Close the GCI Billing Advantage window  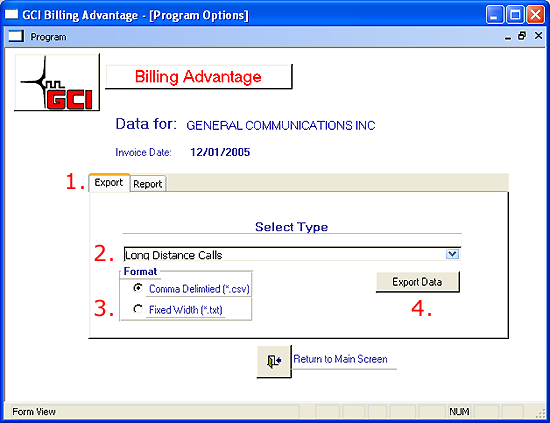(536, 15)
